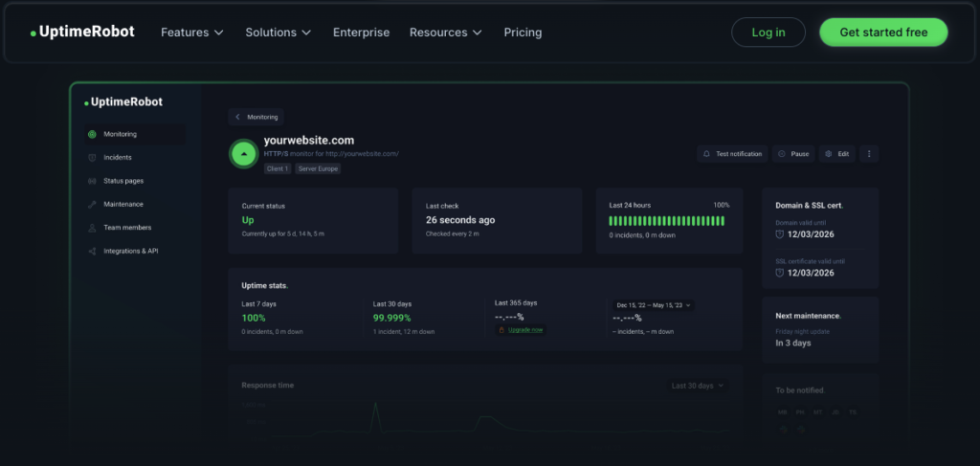Select Monitoring in the sidebar

pyautogui.click(x=134, y=134)
